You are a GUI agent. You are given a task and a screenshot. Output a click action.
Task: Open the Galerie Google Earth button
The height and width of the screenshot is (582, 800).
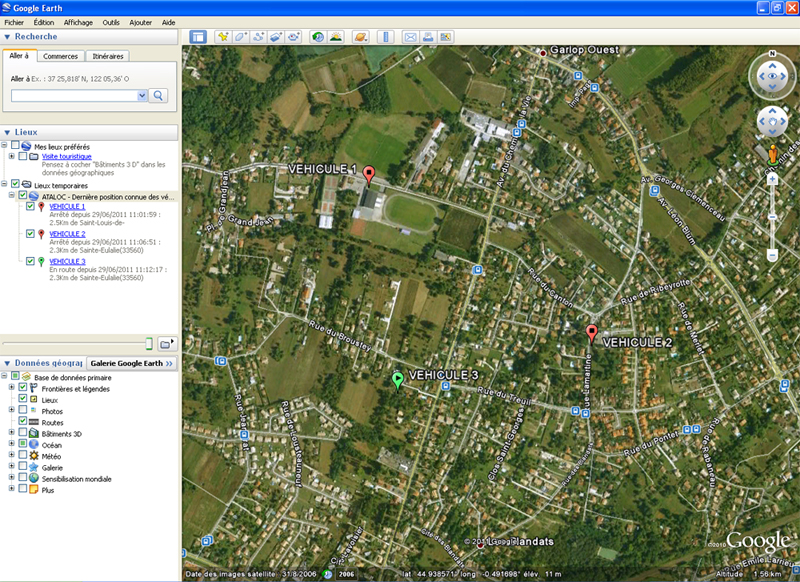(x=132, y=363)
